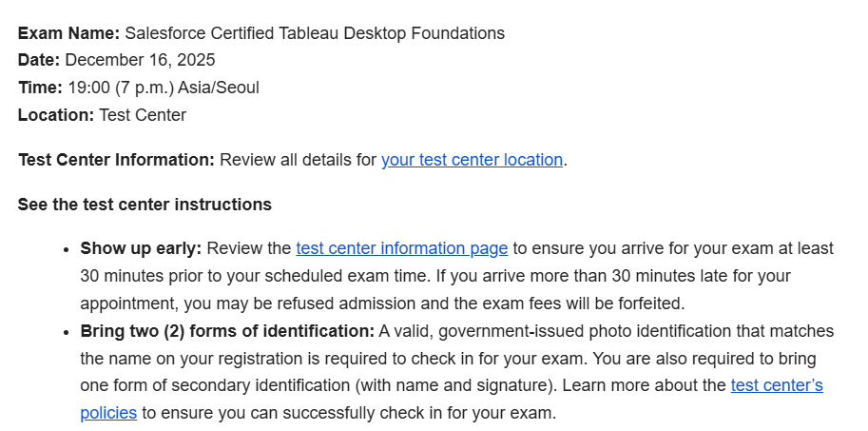This screenshot has width=868, height=431.
Task: Click the bullet beside 'Show up early'
Action: 66,250
